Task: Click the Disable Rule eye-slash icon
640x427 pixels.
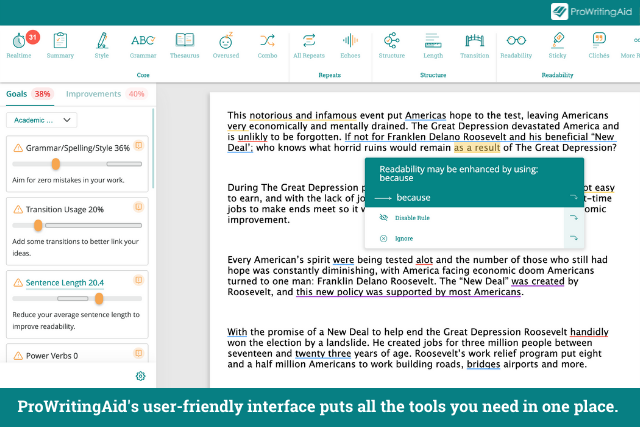Action: (x=383, y=218)
